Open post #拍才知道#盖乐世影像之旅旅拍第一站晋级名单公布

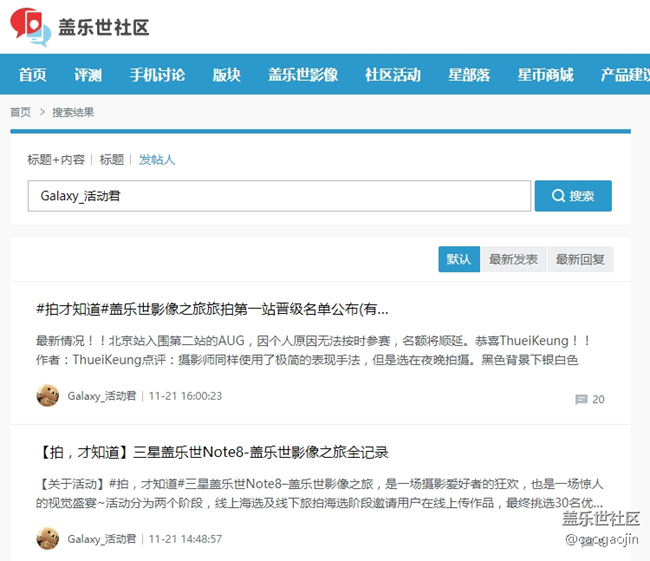pyautogui.click(x=212, y=309)
